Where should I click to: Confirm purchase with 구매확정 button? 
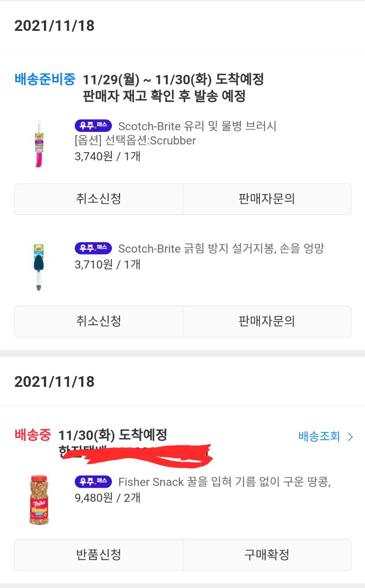coord(267,555)
